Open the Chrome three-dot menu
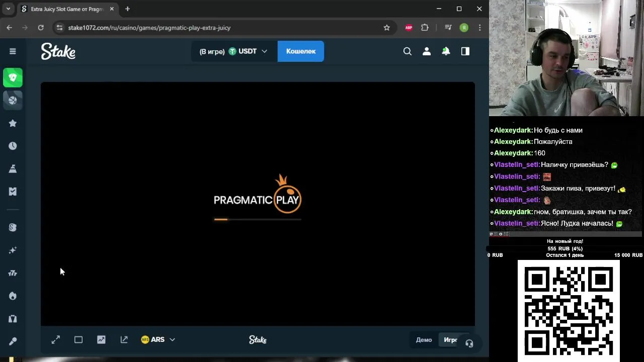The height and width of the screenshot is (362, 644). (x=480, y=28)
